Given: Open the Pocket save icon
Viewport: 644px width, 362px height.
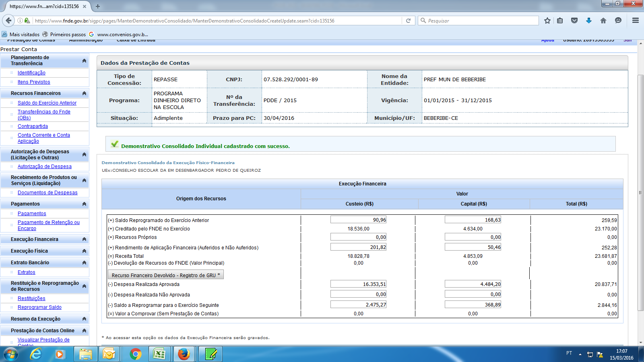Looking at the screenshot, I should coord(574,21).
